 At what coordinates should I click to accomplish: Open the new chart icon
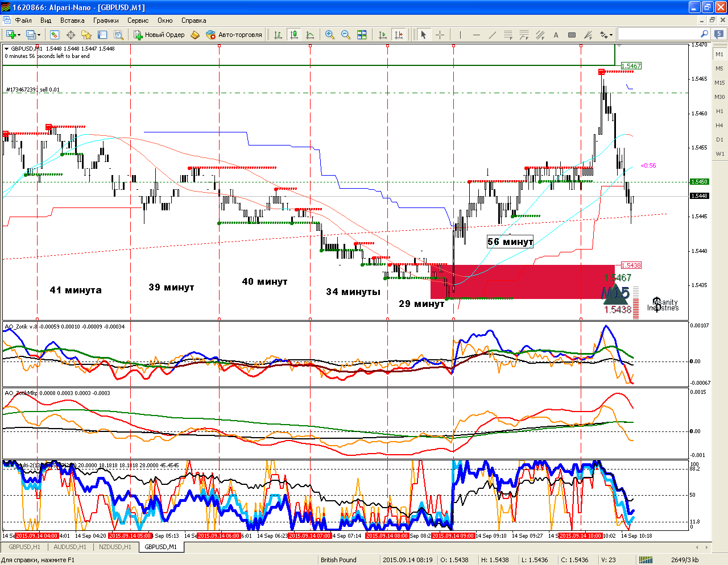pos(11,35)
